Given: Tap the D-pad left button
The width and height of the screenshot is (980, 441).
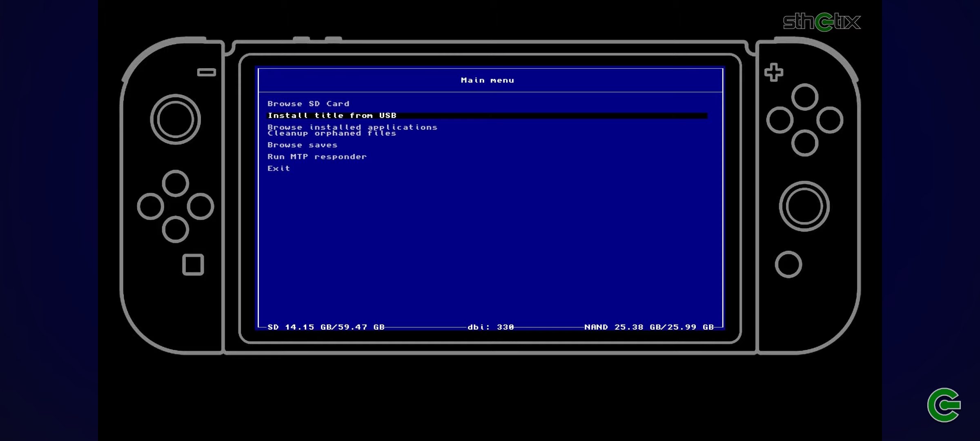Looking at the screenshot, I should [x=150, y=206].
